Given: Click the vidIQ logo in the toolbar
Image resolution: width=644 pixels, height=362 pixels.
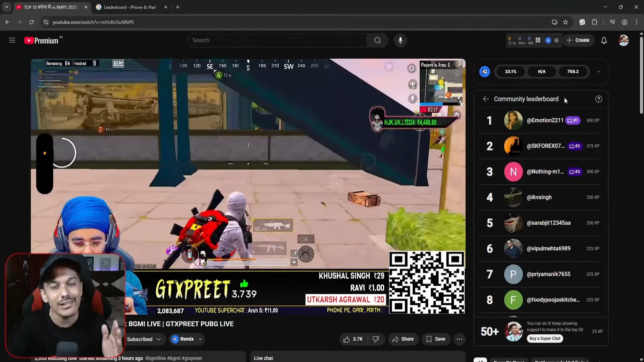Looking at the screenshot, I should click(548, 40).
